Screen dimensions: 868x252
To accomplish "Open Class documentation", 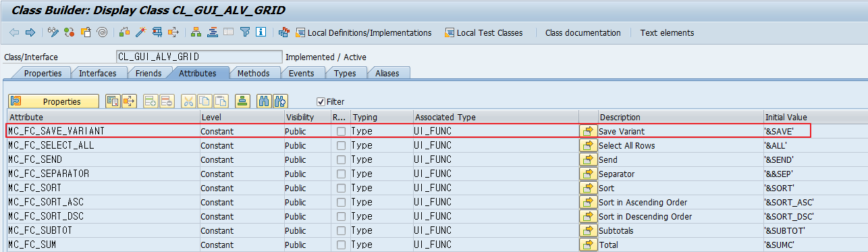I will pos(582,32).
